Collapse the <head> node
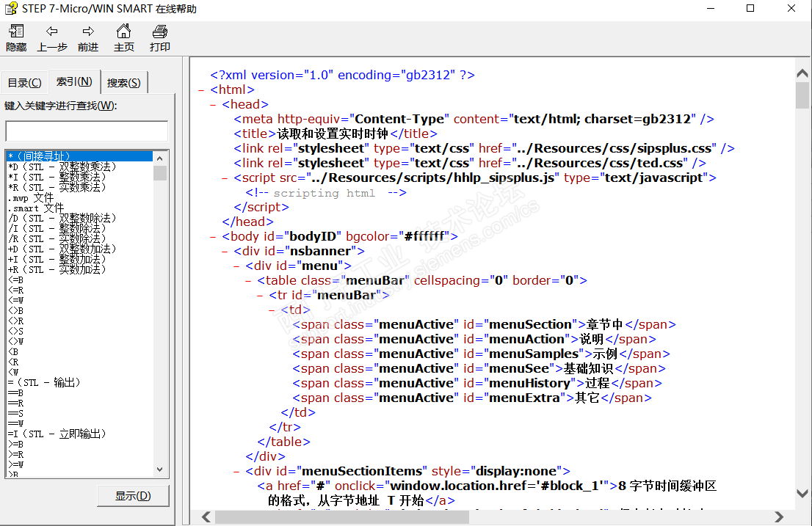Viewport: 812px width, 526px height. (213, 104)
